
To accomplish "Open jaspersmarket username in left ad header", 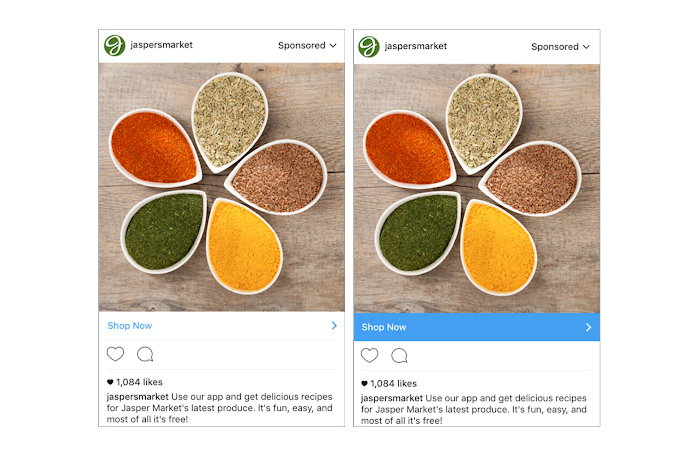I will 161,45.
